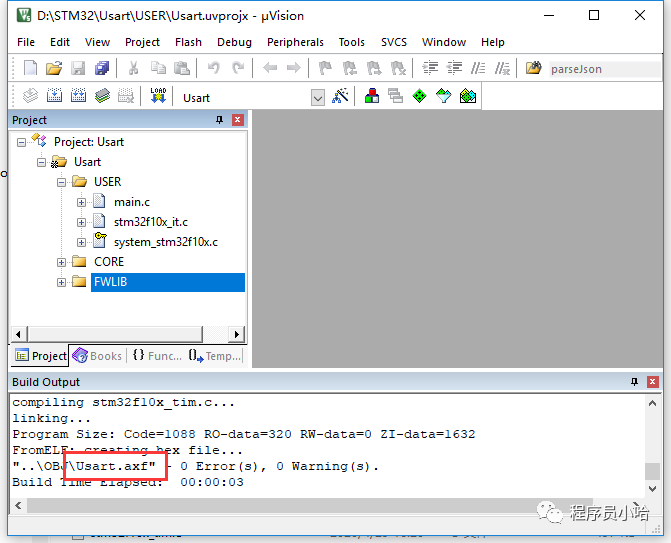Click the Project panel horizontal scrollbar right arrow
The width and height of the screenshot is (671, 543).
click(x=237, y=335)
